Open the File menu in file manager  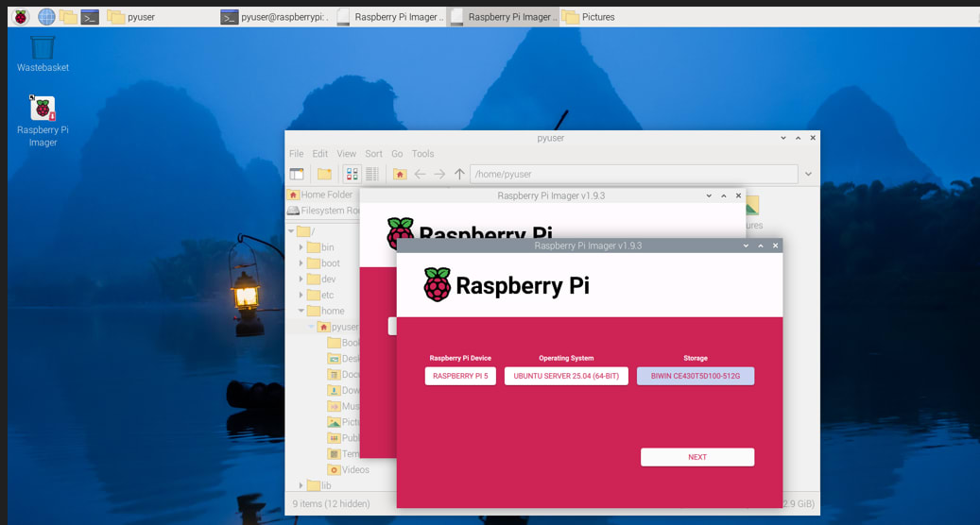[296, 154]
